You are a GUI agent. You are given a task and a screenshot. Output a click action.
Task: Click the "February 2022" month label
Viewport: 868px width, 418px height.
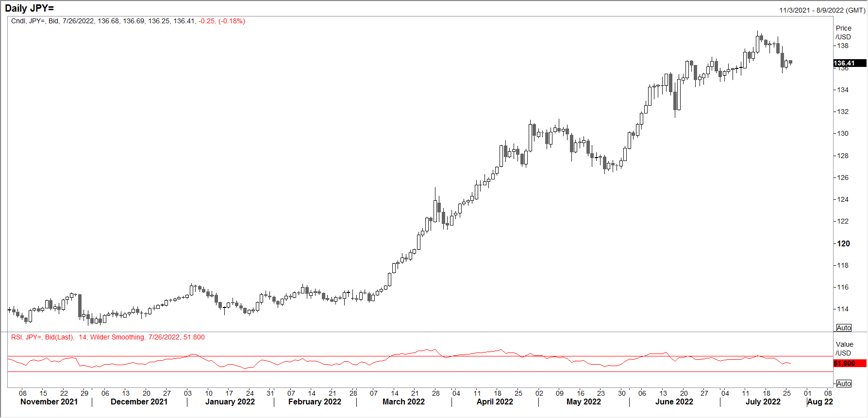315,402
